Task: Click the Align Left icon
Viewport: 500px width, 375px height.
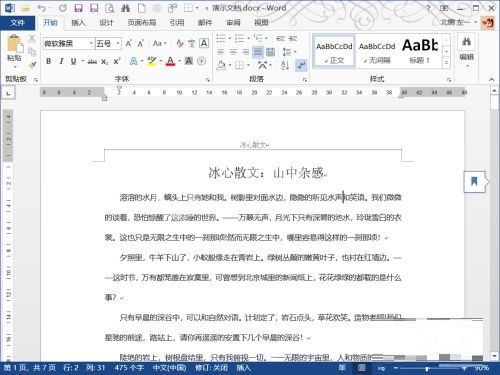Action: [x=221, y=52]
